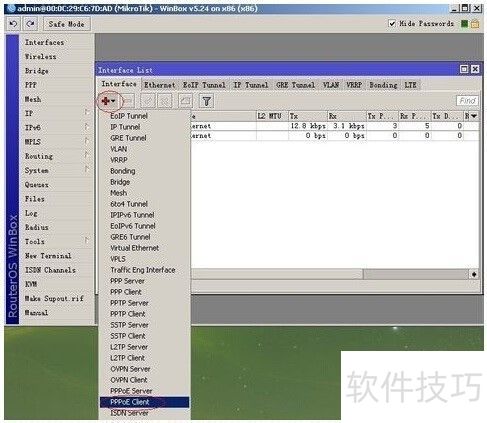487x423 pixels.
Task: Click the red plus Add button
Action: 108,101
